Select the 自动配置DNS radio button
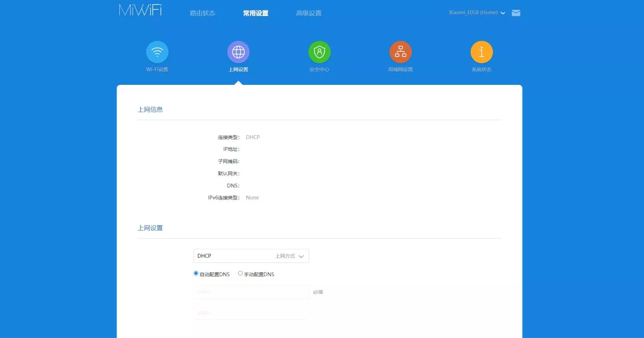644x338 pixels. pos(196,274)
